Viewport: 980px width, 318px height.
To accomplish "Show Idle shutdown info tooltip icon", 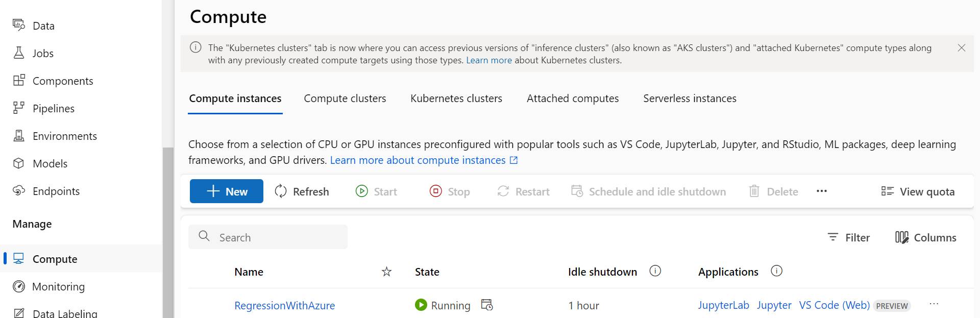I will click(x=655, y=271).
